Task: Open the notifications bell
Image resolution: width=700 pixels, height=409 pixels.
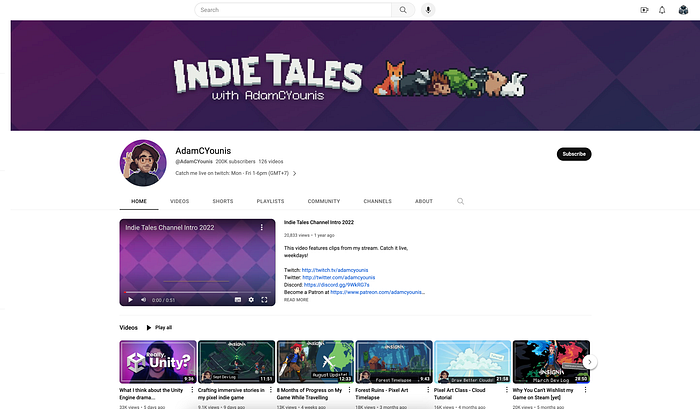Action: pos(662,10)
